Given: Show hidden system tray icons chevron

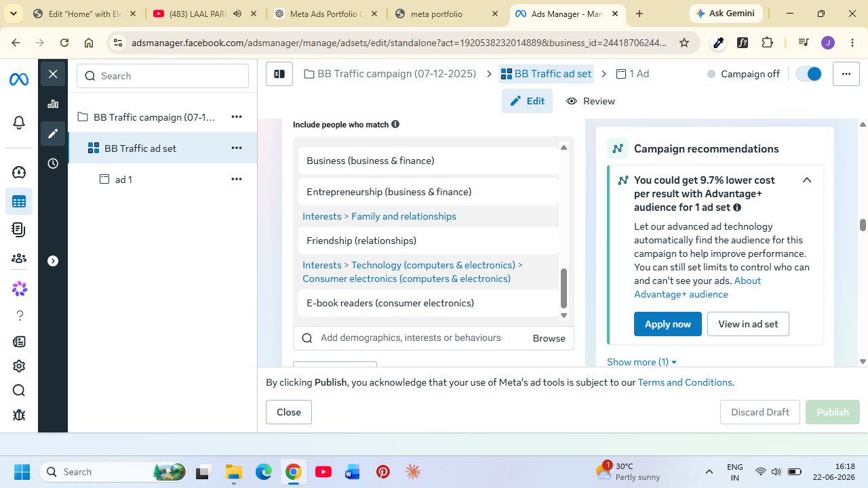Looking at the screenshot, I should pyautogui.click(x=709, y=472).
